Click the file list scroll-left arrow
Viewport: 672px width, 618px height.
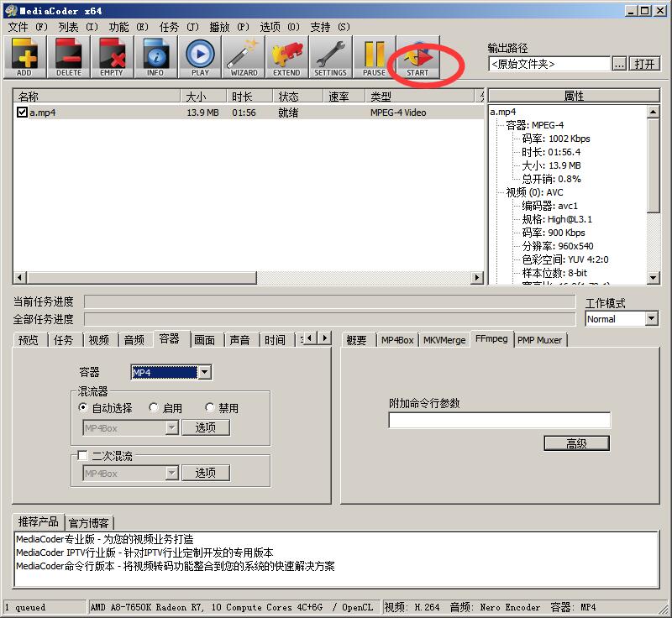tap(19, 278)
